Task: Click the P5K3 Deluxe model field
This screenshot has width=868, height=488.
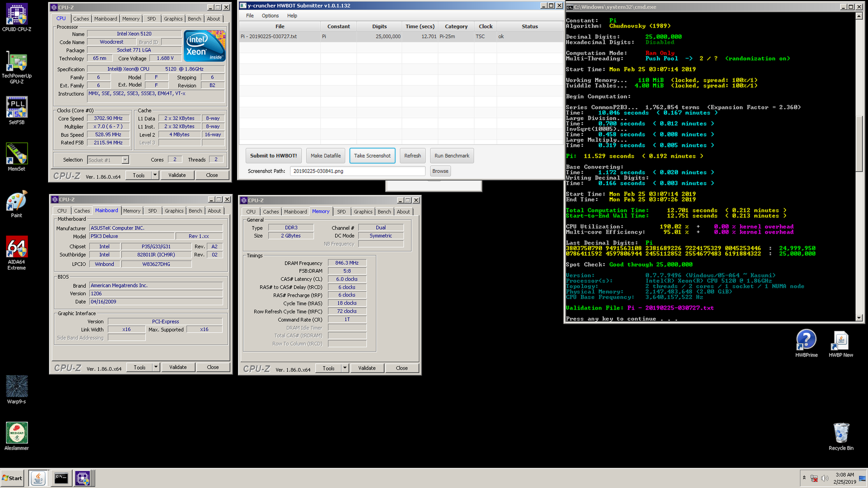Action: (x=132, y=236)
